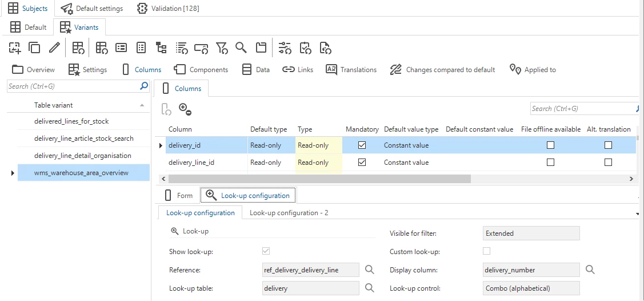The height and width of the screenshot is (301, 644).
Task: Switch to the Default tab
Action: (29, 27)
